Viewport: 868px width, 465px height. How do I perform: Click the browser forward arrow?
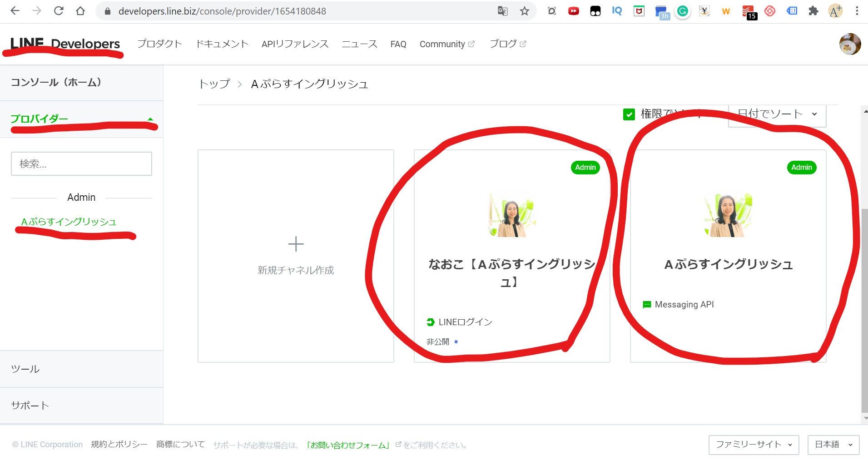(x=37, y=11)
